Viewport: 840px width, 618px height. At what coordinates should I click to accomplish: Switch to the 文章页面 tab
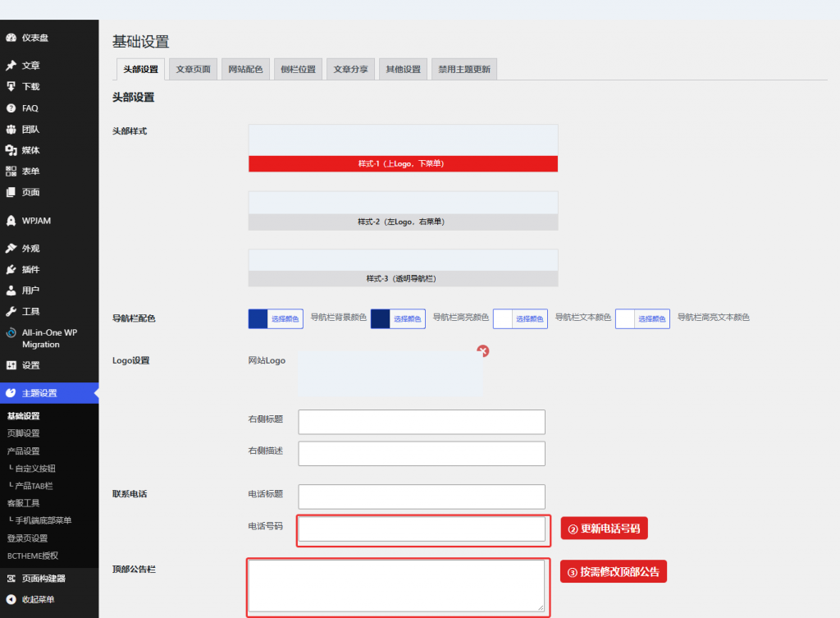click(193, 69)
